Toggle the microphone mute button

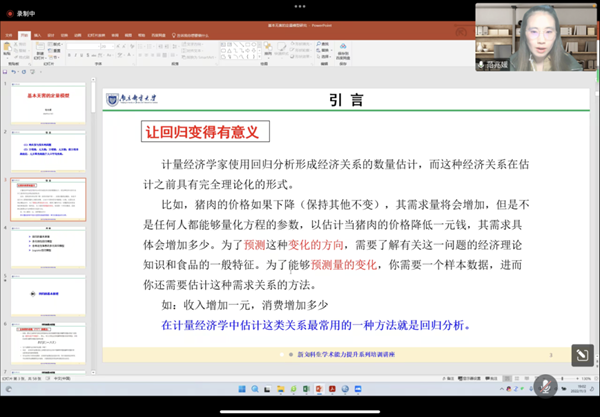pos(545,385)
